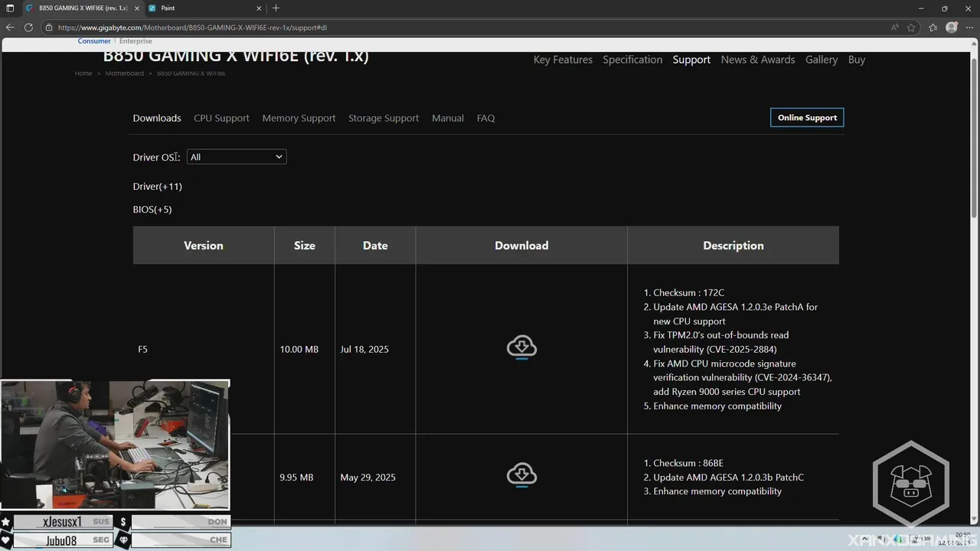The height and width of the screenshot is (551, 980).
Task: Switch to the Consumer site
Action: 94,41
